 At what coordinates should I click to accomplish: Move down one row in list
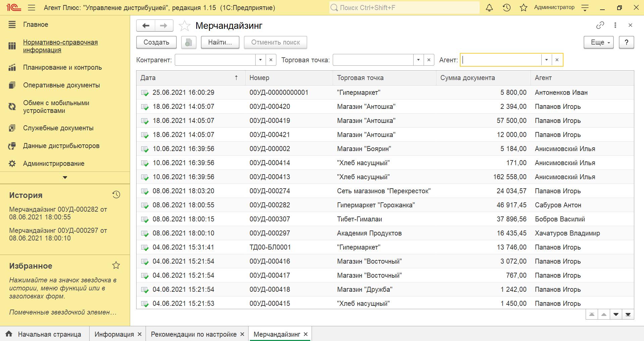(616, 314)
